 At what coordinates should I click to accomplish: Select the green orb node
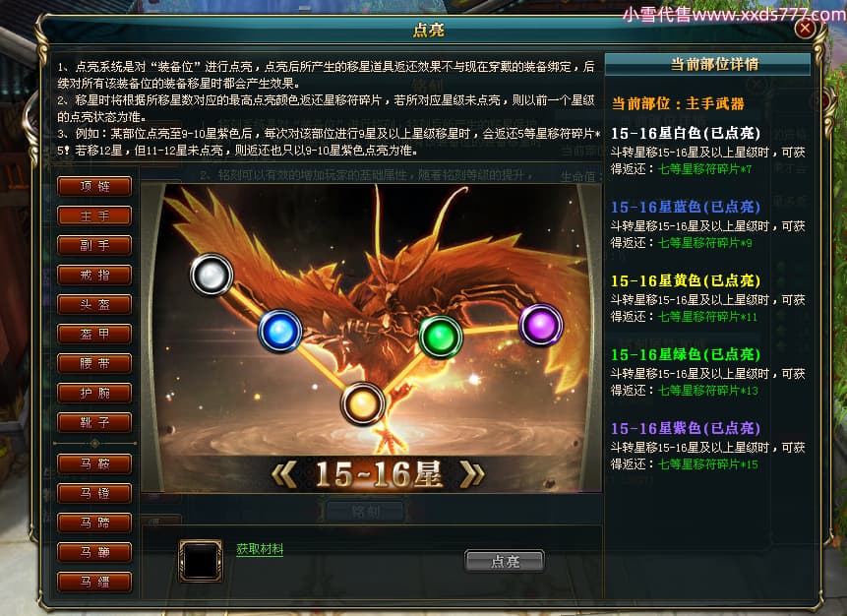tap(441, 337)
